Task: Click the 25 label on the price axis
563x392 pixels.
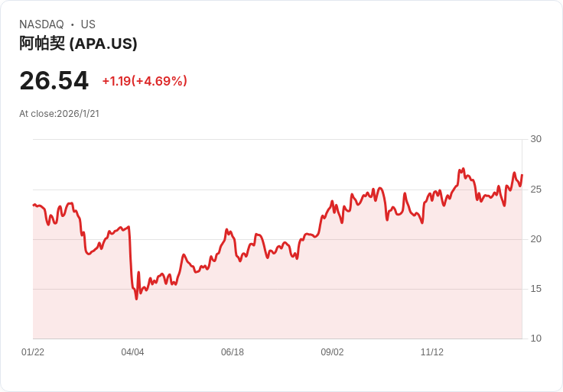Action: (536, 189)
